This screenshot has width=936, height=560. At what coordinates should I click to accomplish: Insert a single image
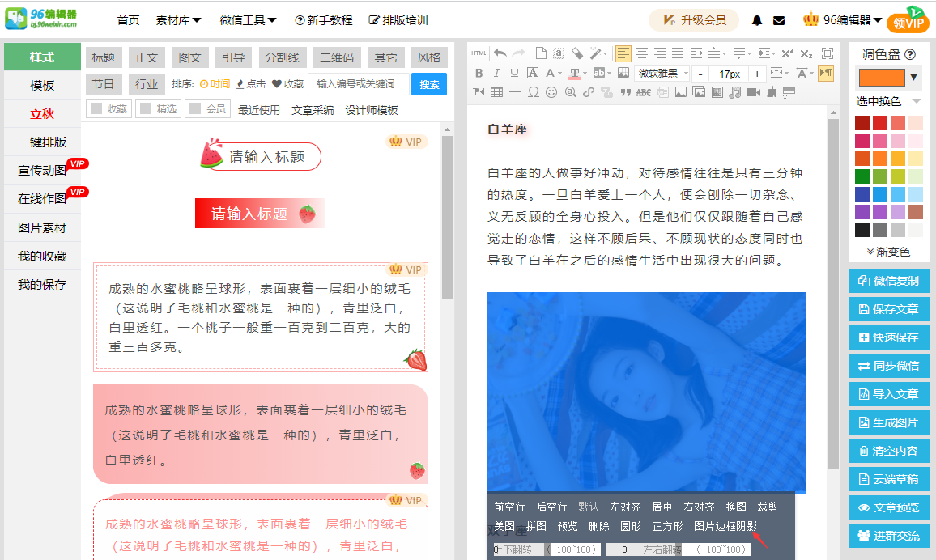(680, 92)
